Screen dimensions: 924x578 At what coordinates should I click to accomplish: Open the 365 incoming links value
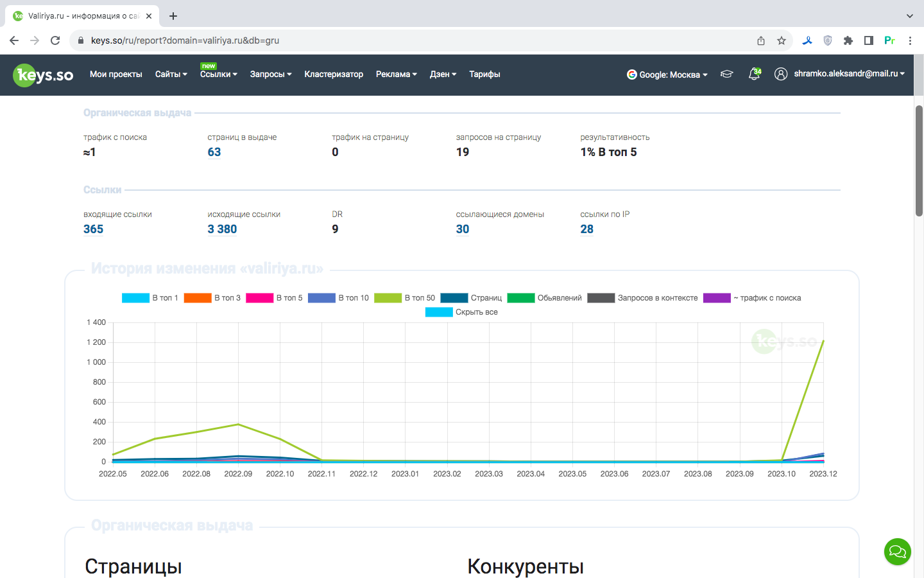click(x=94, y=229)
